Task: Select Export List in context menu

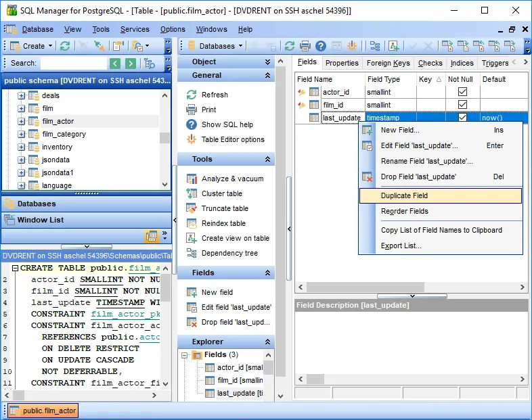Action: tap(441, 246)
